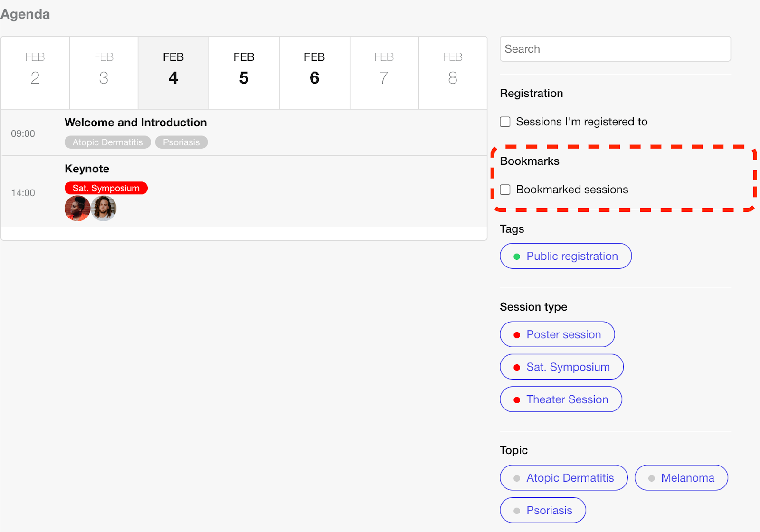Image resolution: width=760 pixels, height=532 pixels.
Task: Select the FEB 3 date tab
Action: coord(104,73)
